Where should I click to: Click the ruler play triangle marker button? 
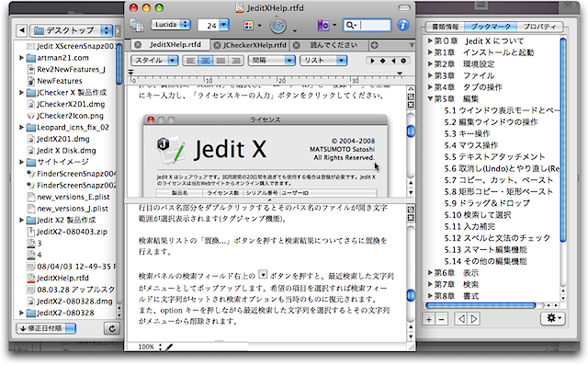coord(372,61)
